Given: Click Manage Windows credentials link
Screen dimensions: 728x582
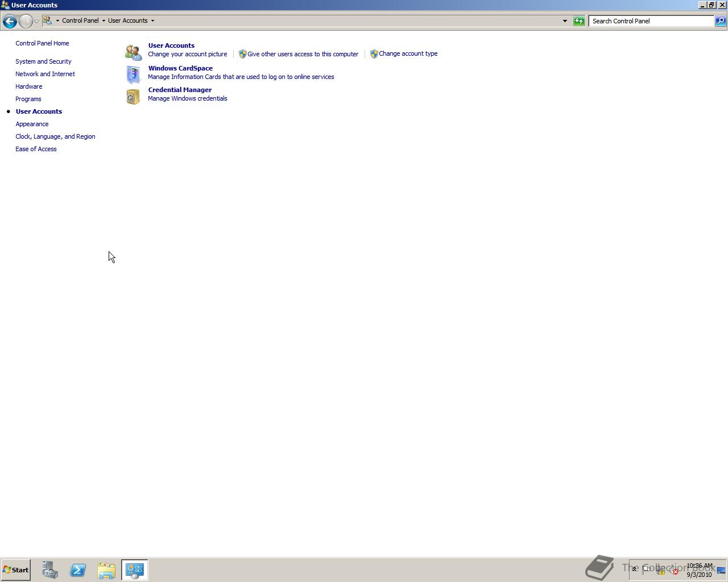Looking at the screenshot, I should (187, 98).
